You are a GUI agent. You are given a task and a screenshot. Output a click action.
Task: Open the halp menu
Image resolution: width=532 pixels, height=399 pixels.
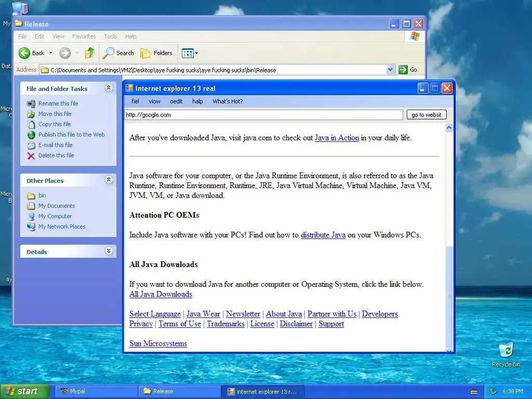point(197,101)
